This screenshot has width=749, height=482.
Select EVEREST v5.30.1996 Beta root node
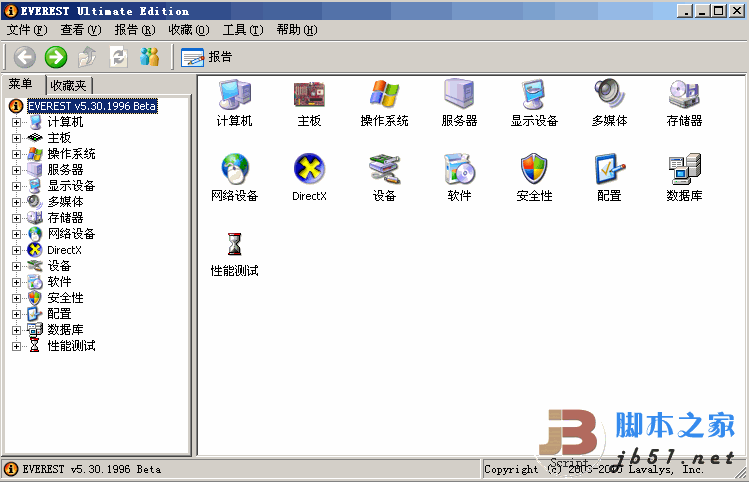[x=92, y=106]
